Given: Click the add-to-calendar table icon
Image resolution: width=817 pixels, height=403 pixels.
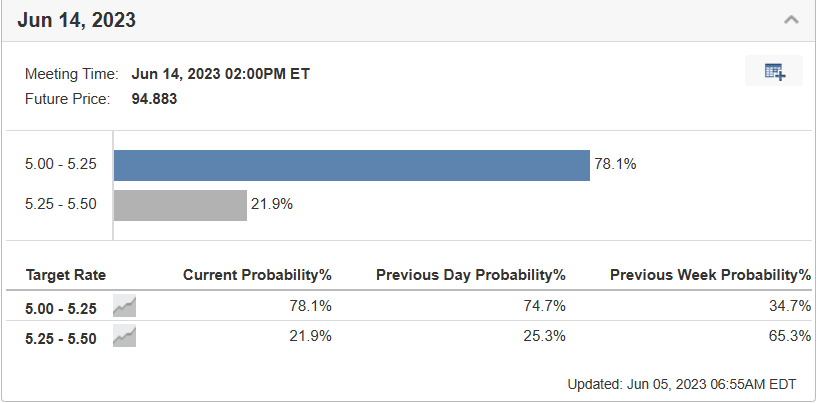Looking at the screenshot, I should tap(774, 71).
